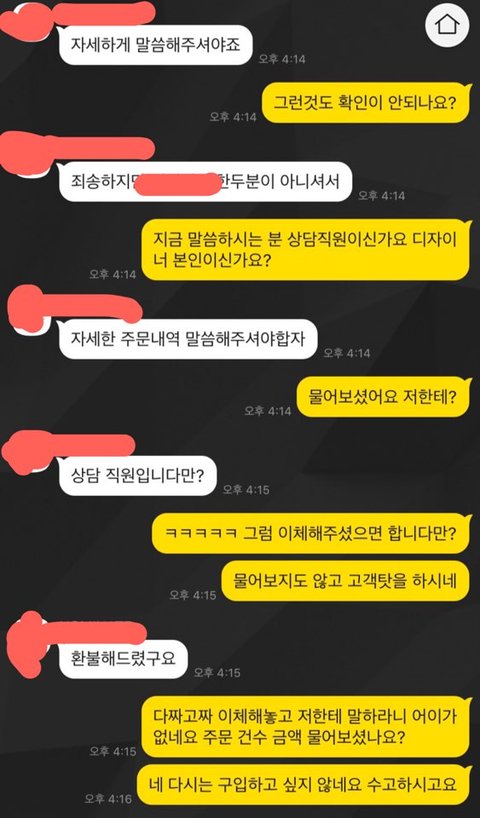Select the '자세하게 말씀해주셔야죠' message bubble
The image size is (480, 818).
(x=156, y=45)
